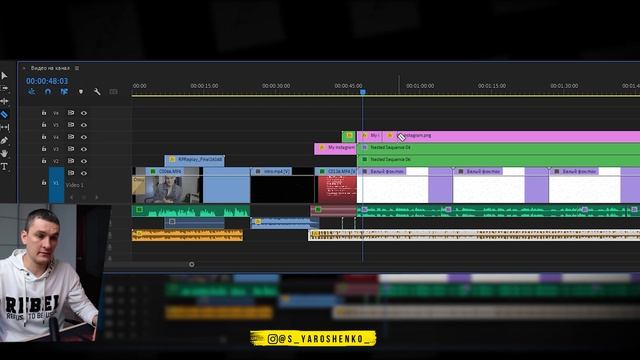
Task: Toggle Linked Selection button
Action: [x=64, y=92]
